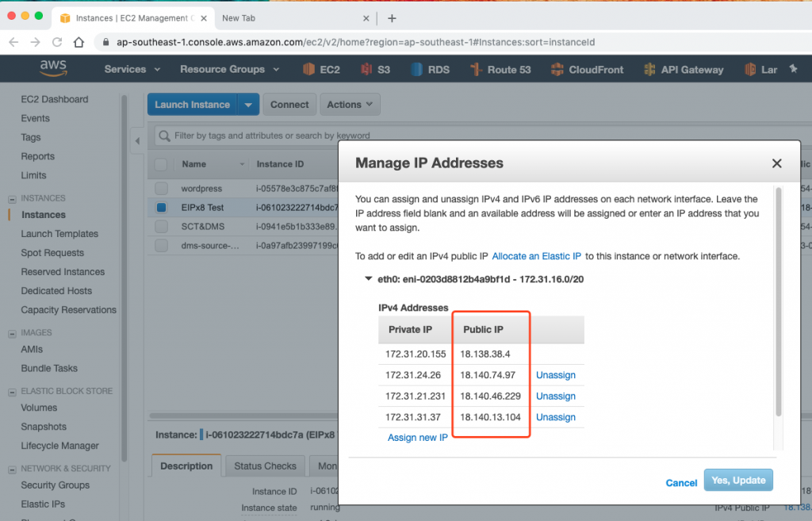This screenshot has width=812, height=521.
Task: Click the AWS logo home icon
Action: (x=53, y=68)
